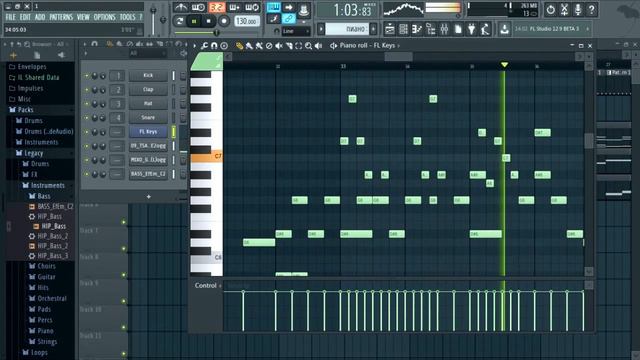This screenshot has height=360, width=640.
Task: Open the Mixer view icon
Action: click(444, 29)
